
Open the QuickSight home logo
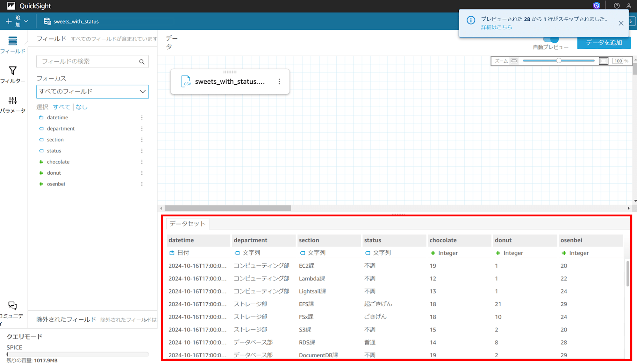[x=11, y=6]
